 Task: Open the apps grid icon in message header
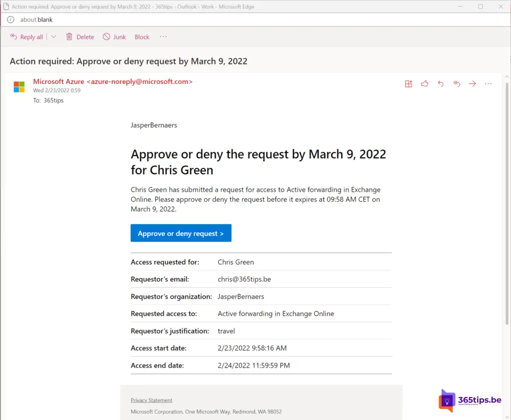409,84
